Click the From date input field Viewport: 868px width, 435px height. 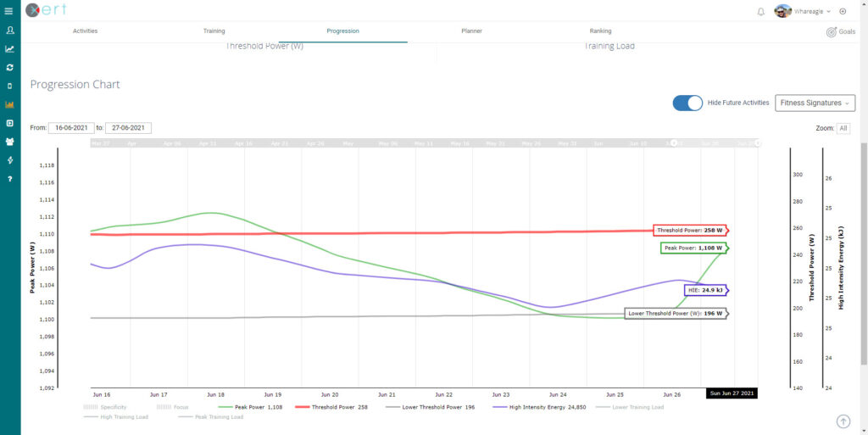point(70,128)
